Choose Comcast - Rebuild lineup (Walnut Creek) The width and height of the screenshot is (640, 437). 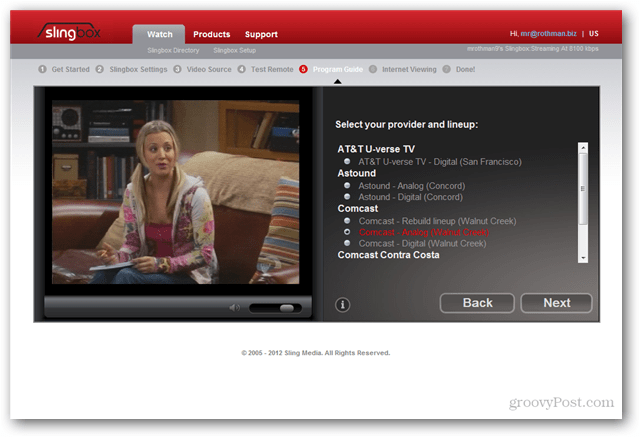pos(430,221)
